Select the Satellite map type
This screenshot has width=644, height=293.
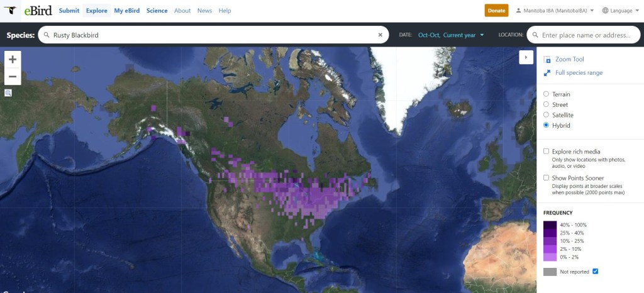(546, 115)
